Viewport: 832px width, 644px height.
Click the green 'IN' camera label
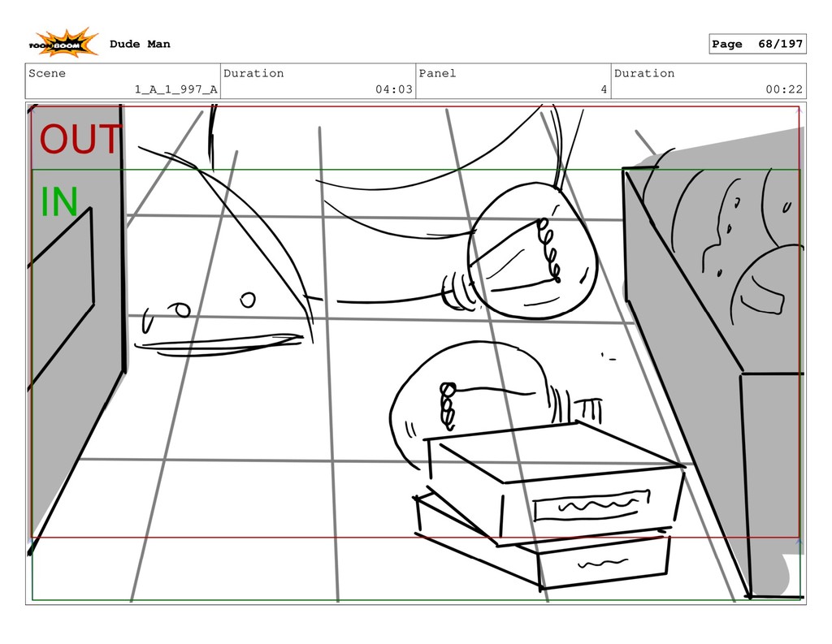pyautogui.click(x=59, y=201)
